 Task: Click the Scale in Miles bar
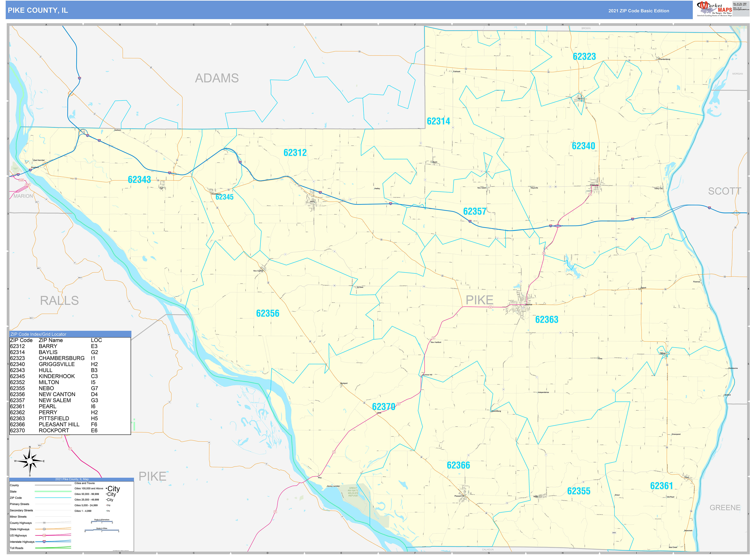point(102,530)
